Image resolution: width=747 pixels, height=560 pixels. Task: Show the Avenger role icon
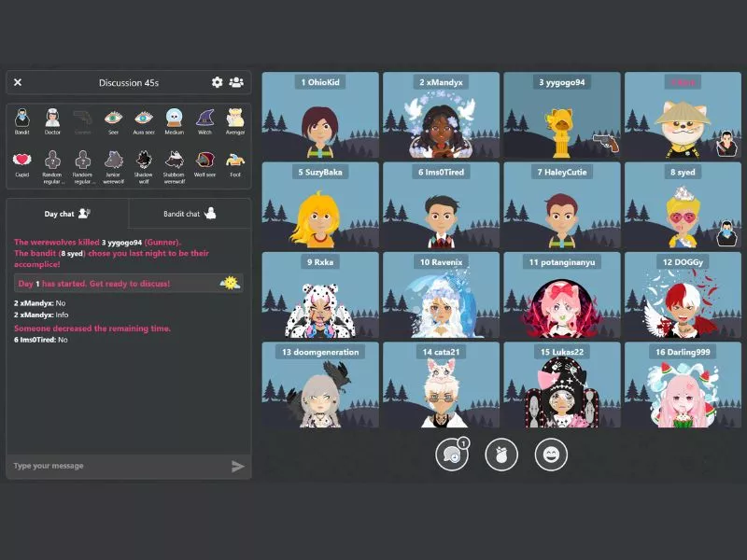pos(235,118)
